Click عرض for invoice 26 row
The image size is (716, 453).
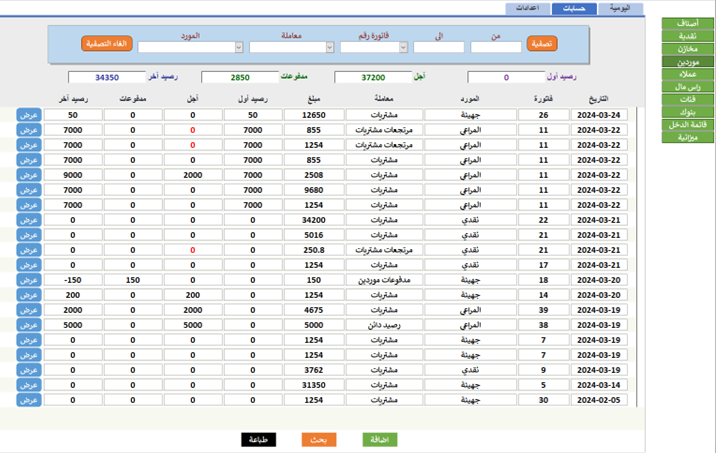coord(29,115)
